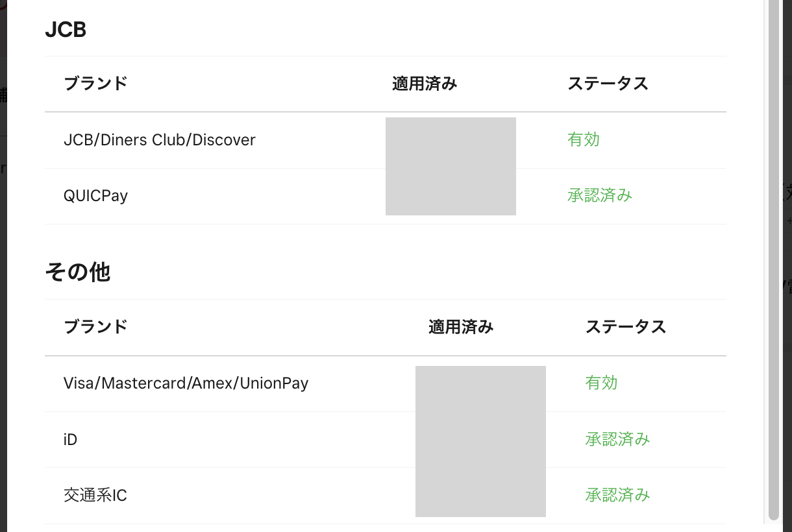Open 有効 status for Visa/Mastercard/Amex/UnionPay

(x=600, y=383)
